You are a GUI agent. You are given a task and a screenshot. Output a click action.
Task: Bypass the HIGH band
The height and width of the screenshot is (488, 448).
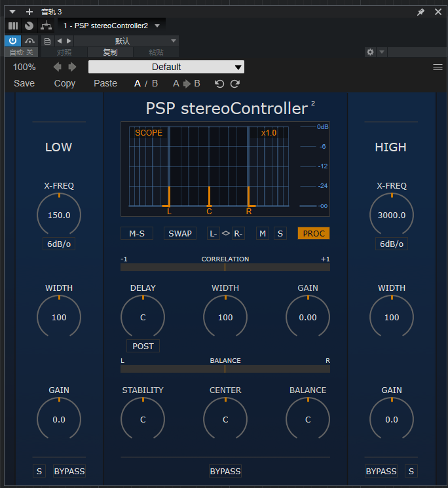tap(381, 471)
